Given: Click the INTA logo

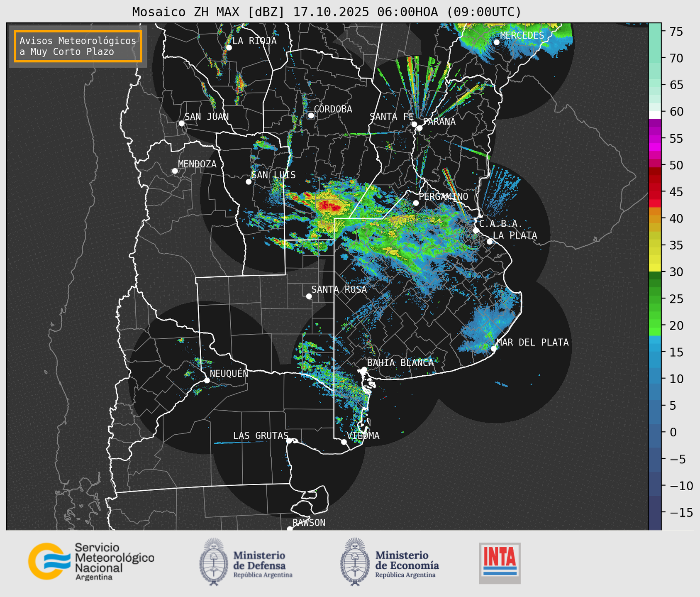Looking at the screenshot, I should [500, 563].
